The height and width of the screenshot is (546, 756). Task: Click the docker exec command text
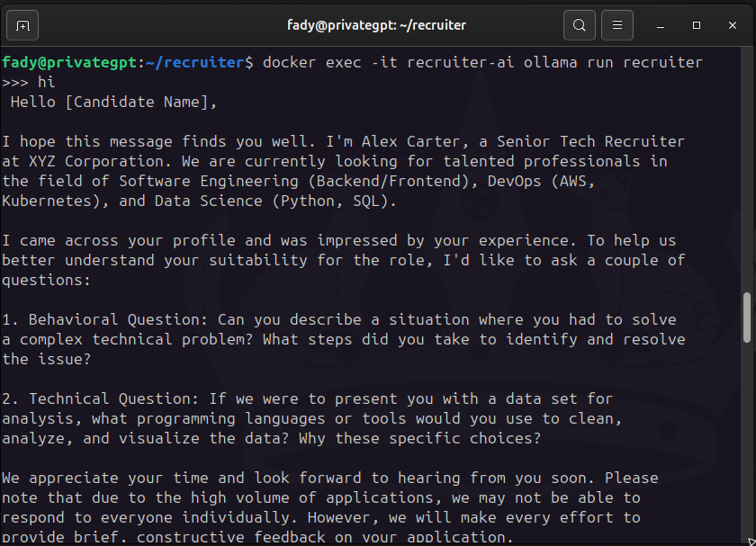(x=482, y=63)
